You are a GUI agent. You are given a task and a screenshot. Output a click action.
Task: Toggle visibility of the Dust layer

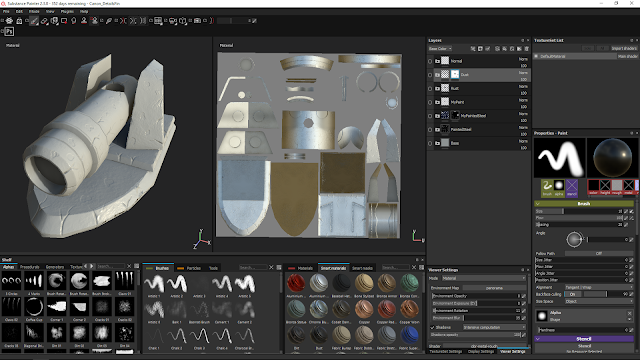tap(430, 75)
